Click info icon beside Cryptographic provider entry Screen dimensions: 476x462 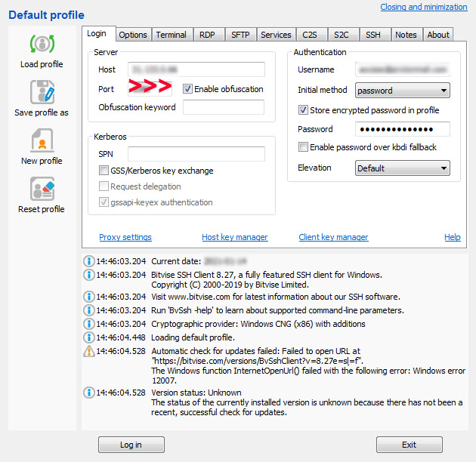pos(89,324)
